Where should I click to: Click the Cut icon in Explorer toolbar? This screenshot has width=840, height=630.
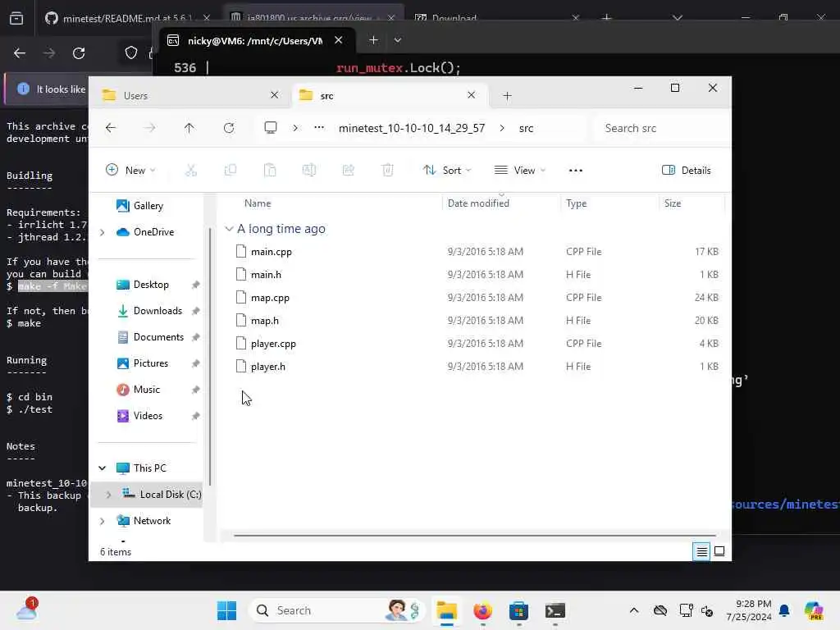pos(190,171)
